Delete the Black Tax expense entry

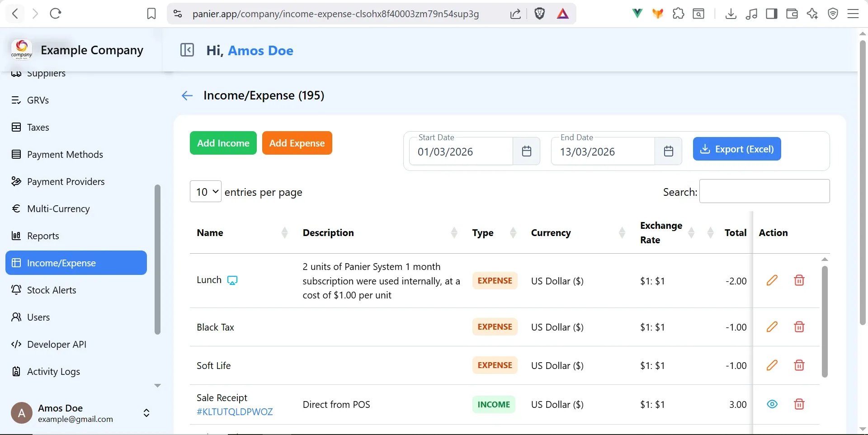[x=799, y=326]
